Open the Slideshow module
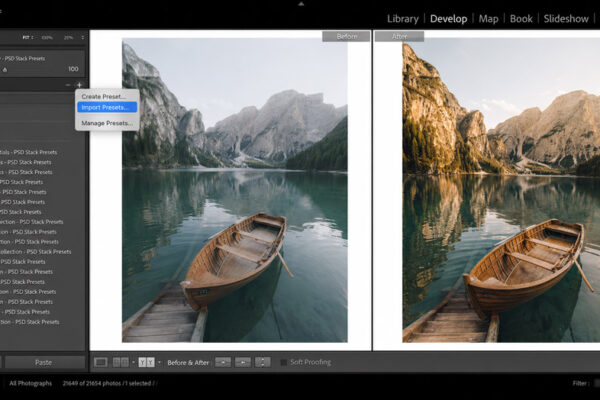Screen dimensions: 600x400 click(x=566, y=19)
